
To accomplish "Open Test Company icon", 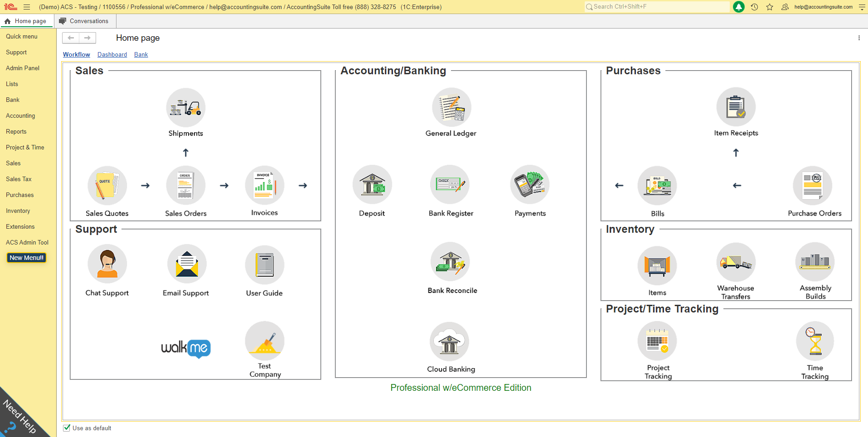I will pyautogui.click(x=265, y=341).
